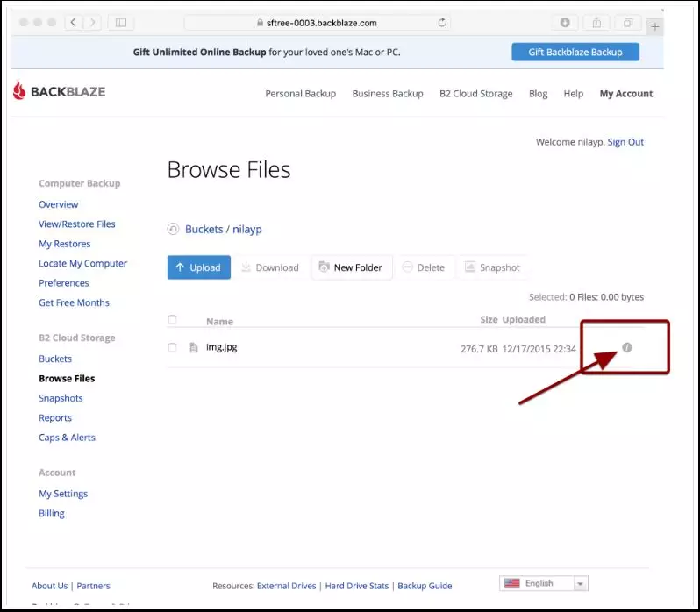Open the Buckets breadcrumb link

[x=204, y=229]
